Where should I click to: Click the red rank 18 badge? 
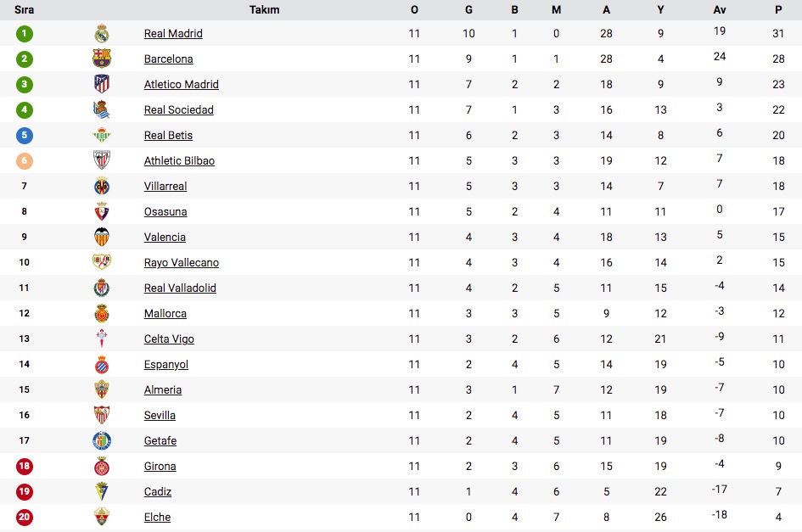[24, 466]
